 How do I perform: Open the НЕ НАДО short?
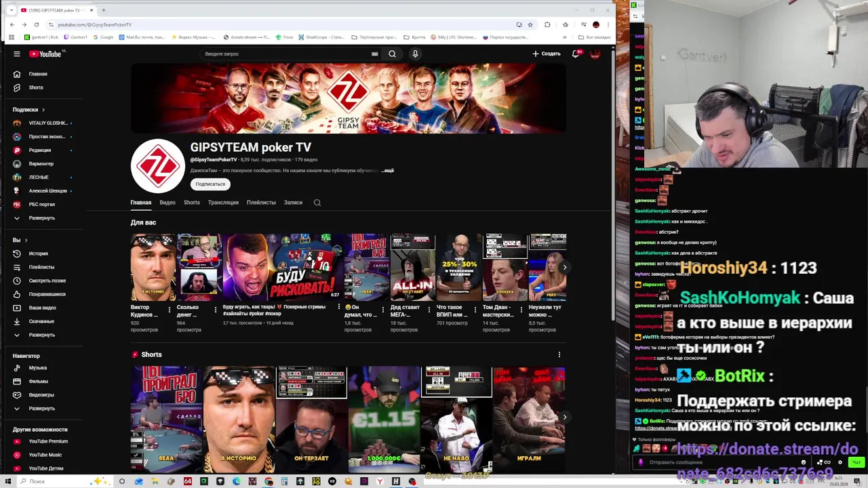[x=456, y=418]
